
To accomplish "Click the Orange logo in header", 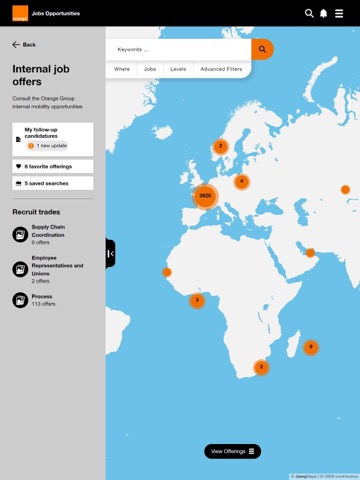I will pos(20,13).
